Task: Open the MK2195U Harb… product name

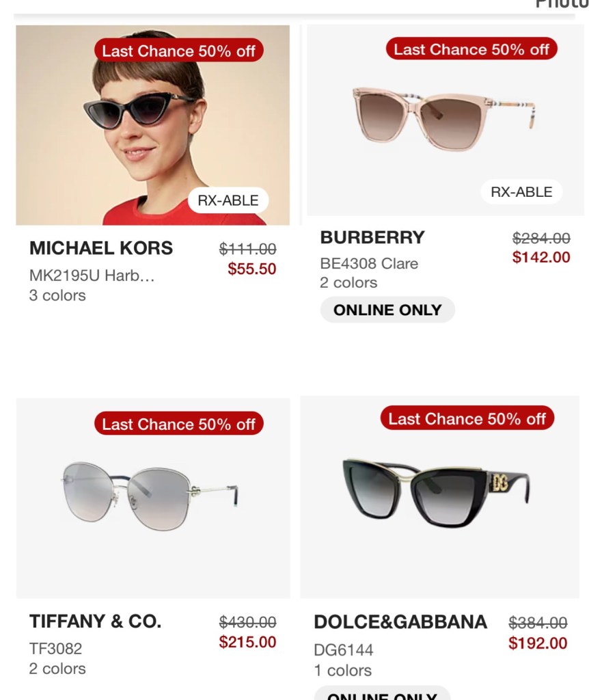Action: [x=92, y=275]
